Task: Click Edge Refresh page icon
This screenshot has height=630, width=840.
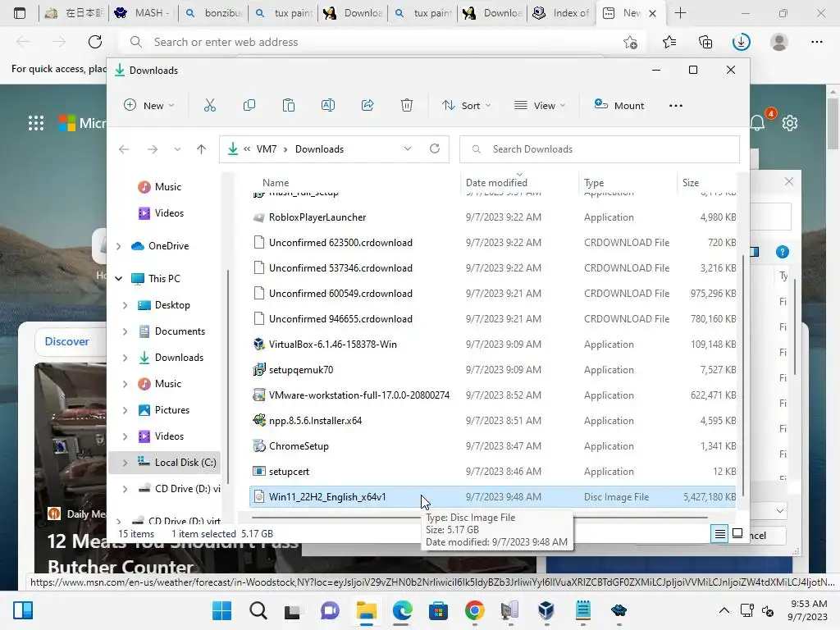Action: tap(95, 42)
